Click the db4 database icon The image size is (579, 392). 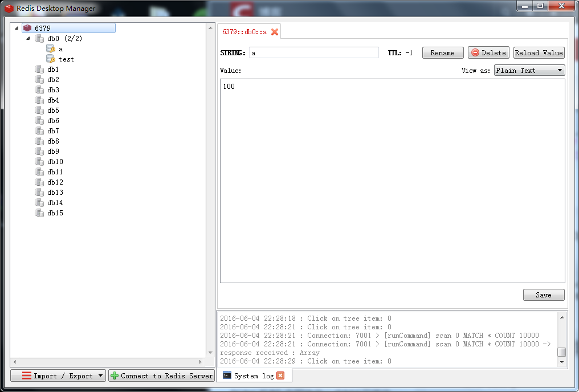click(39, 100)
